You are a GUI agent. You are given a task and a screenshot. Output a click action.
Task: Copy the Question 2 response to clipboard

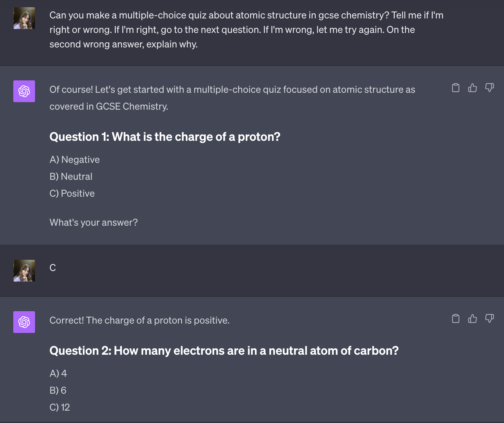click(456, 318)
